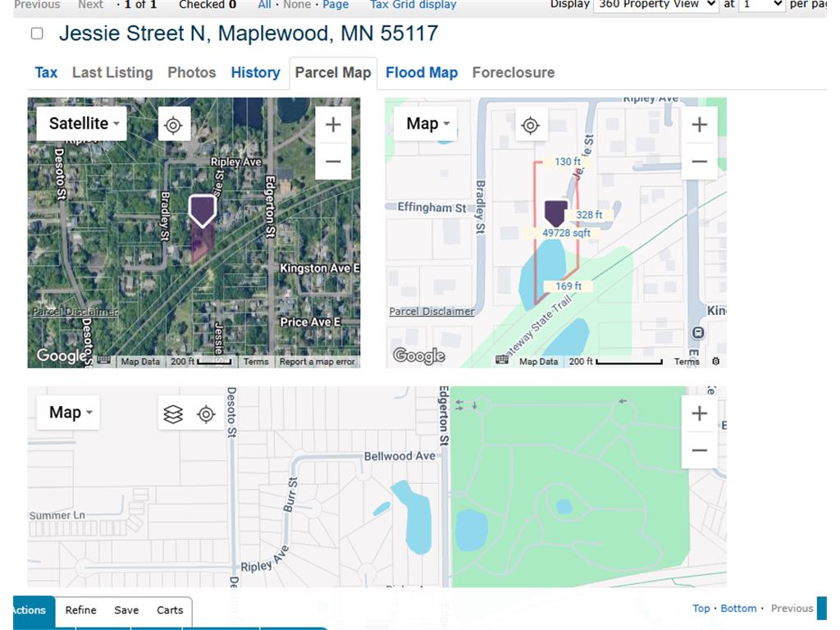Open the Tax tab
This screenshot has height=630, width=840.
point(46,72)
